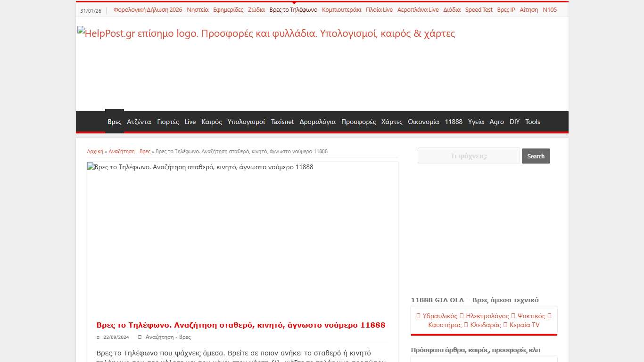Open the Ψυκτικός technician page
644x362 pixels.
pos(530,316)
